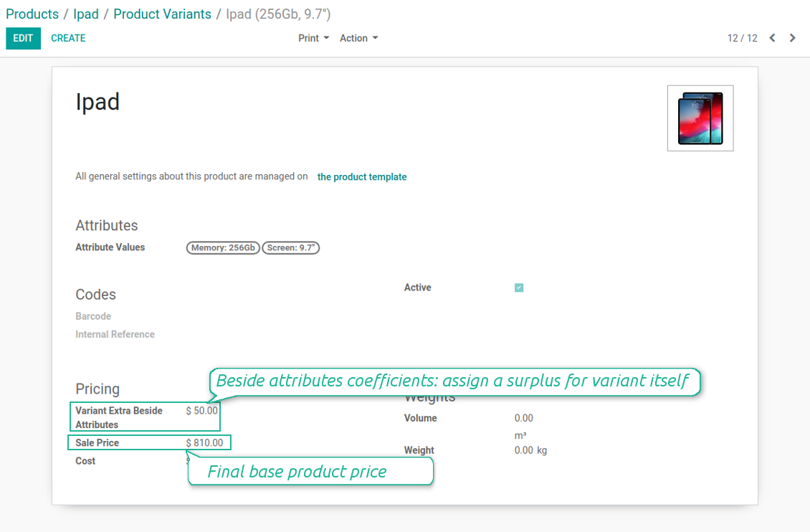Click the Sale Price value $ 810.00

pyautogui.click(x=204, y=442)
